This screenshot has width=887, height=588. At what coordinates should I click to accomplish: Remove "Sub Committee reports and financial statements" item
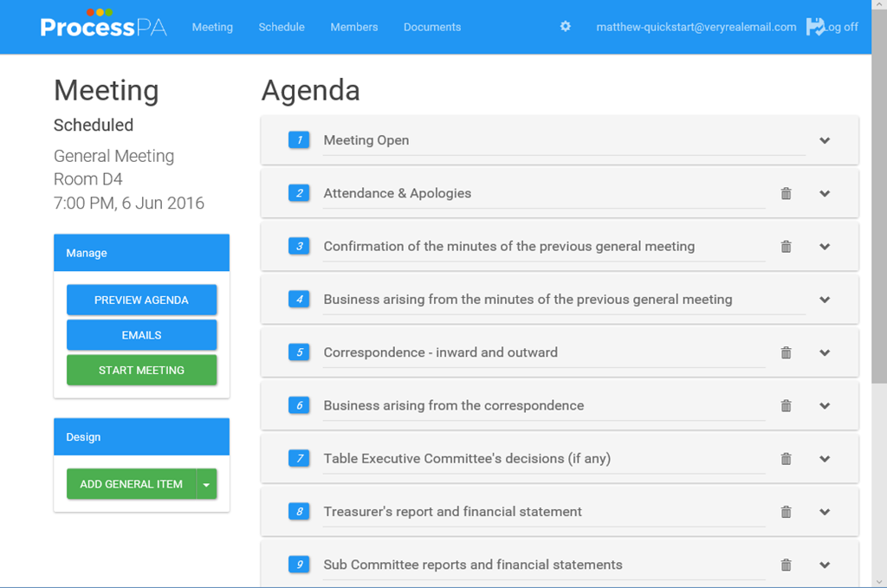[x=787, y=564]
